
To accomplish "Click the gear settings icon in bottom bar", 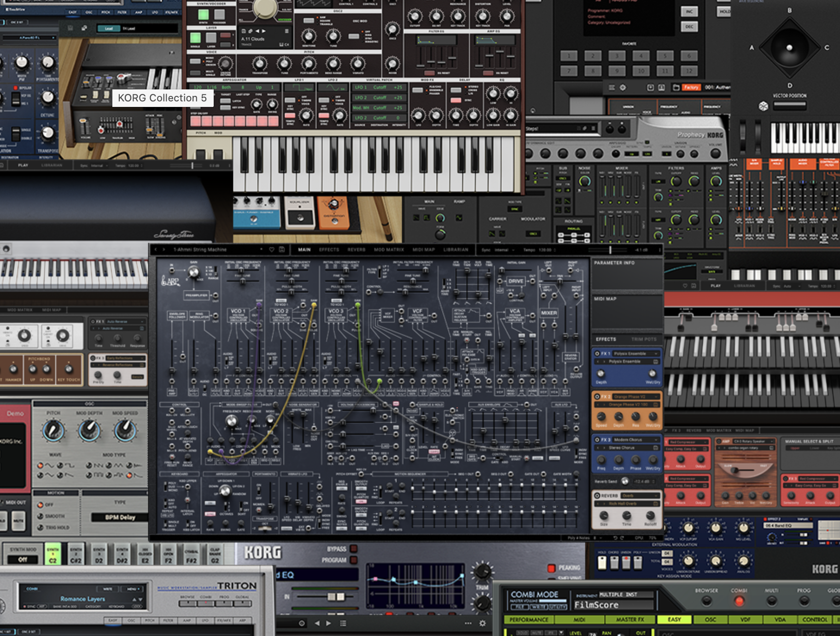I will point(482,623).
